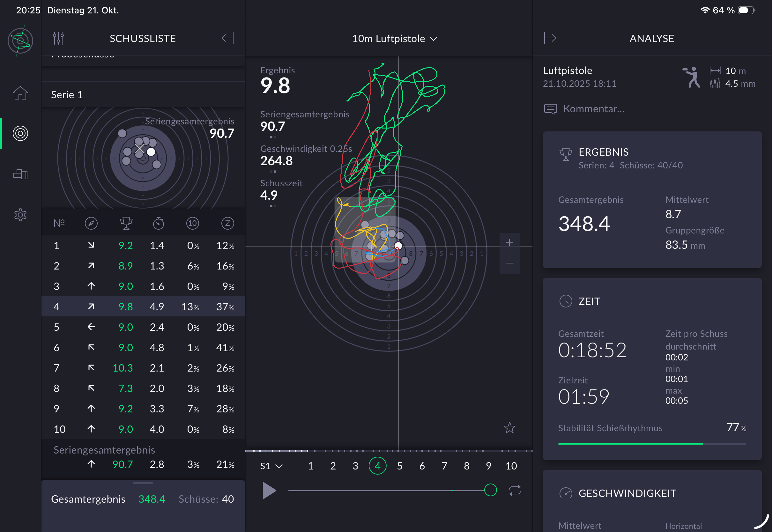The width and height of the screenshot is (772, 532).
Task: Zoom in target with plus button
Action: (x=509, y=243)
